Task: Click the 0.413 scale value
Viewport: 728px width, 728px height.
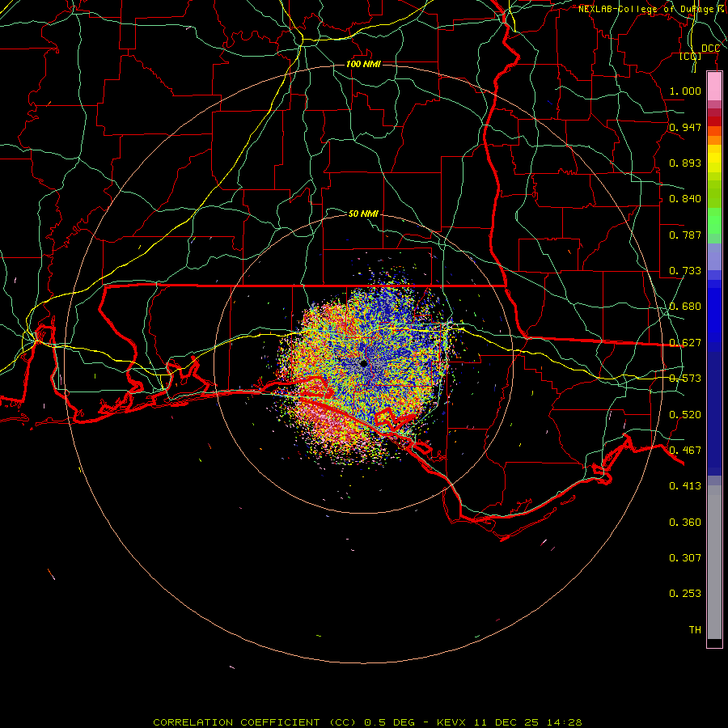Action: click(x=685, y=486)
